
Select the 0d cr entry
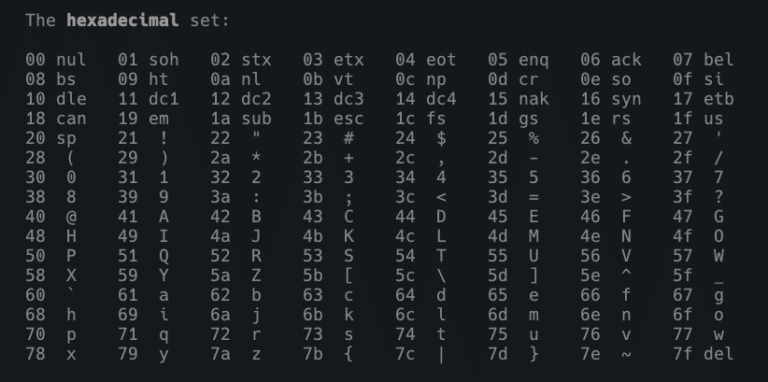tap(513, 79)
